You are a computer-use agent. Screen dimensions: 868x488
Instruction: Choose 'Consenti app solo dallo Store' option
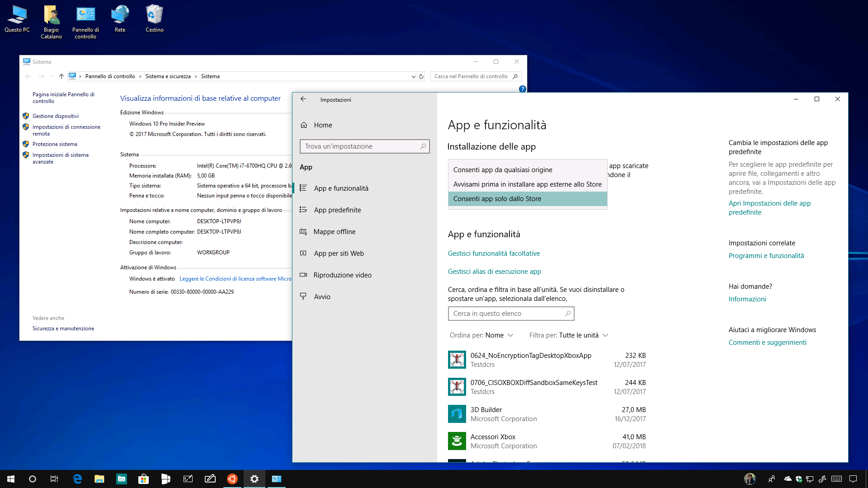coord(528,199)
